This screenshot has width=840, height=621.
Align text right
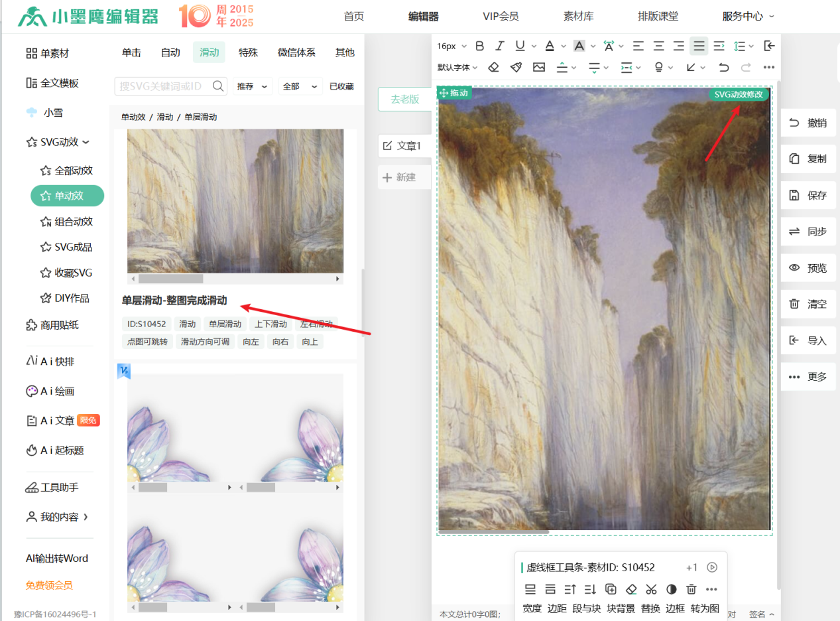tap(679, 46)
